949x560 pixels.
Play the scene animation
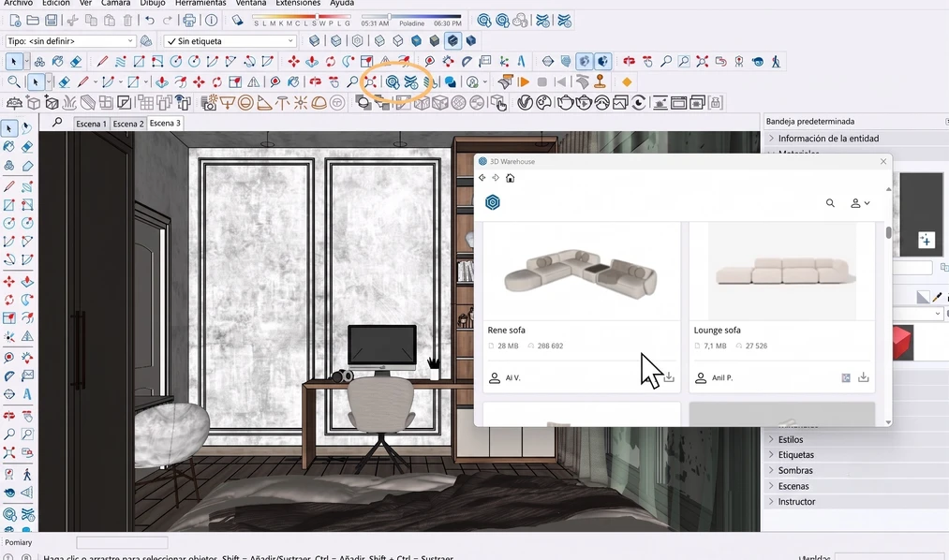point(524,81)
